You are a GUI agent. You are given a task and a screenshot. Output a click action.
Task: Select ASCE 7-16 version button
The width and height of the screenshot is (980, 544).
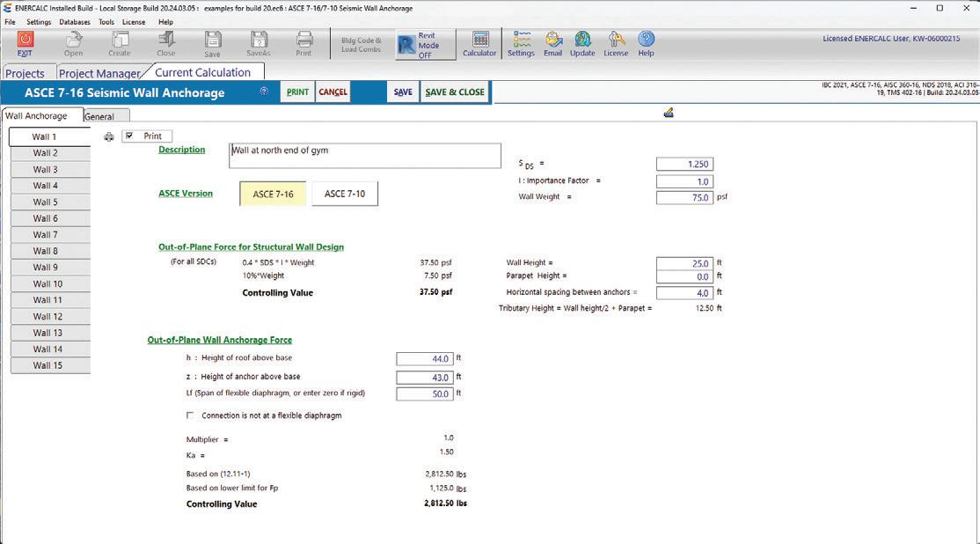273,194
